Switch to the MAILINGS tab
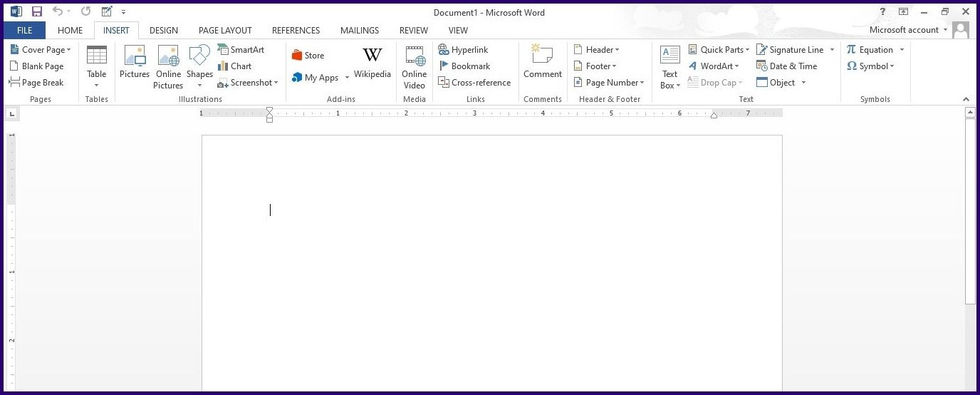980x395 pixels. (360, 31)
